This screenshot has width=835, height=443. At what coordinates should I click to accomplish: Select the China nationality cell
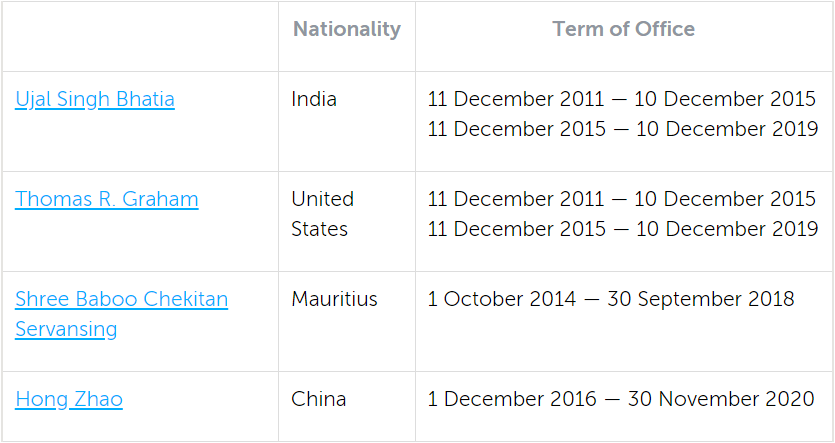tap(319, 400)
